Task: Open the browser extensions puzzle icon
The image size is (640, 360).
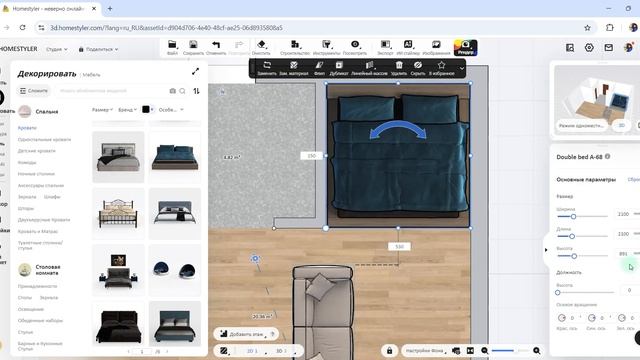Action: click(610, 28)
